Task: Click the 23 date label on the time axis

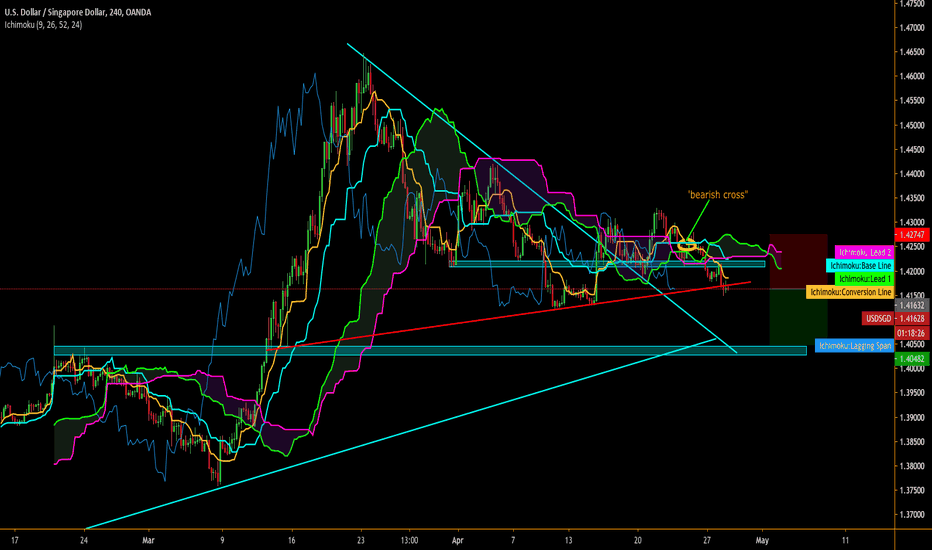Action: (x=361, y=540)
